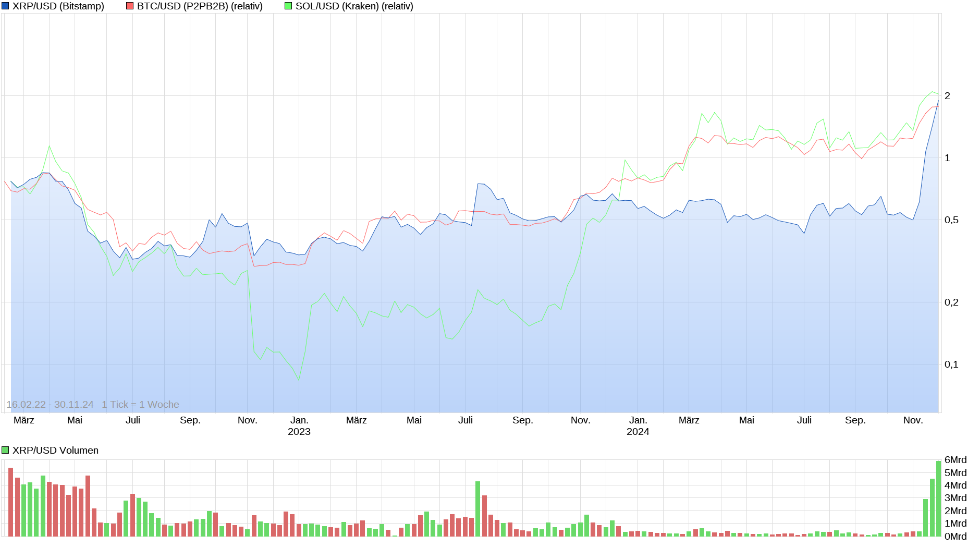
Task: Click the volume axis value '6Mrd'
Action: pyautogui.click(x=955, y=460)
